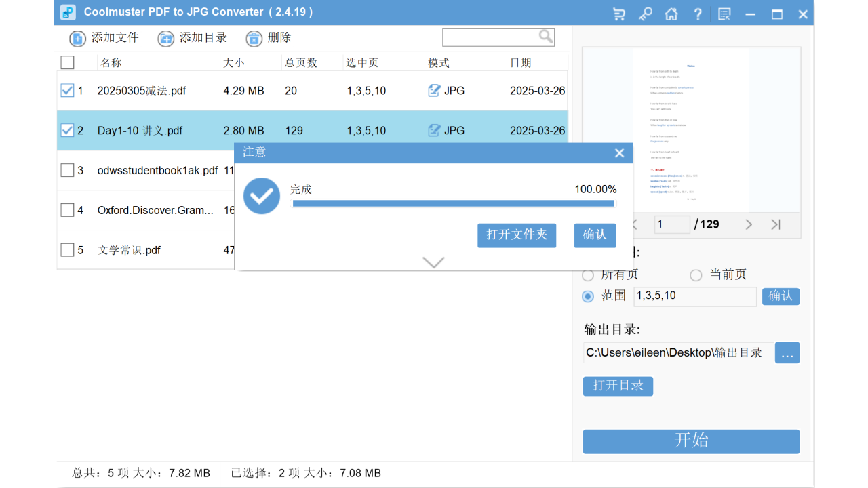Click the 100% completion progress bar

pos(453,203)
